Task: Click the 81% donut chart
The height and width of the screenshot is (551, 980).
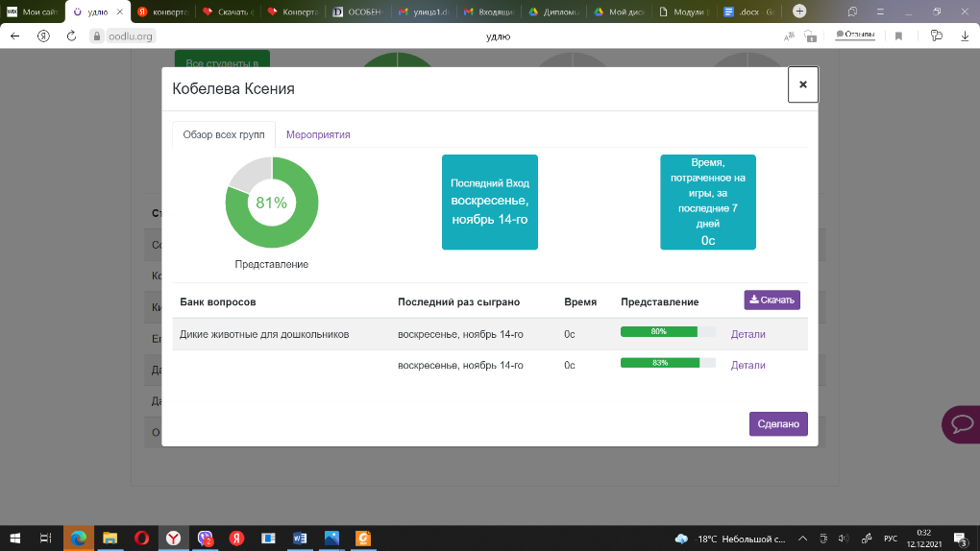Action: point(272,204)
